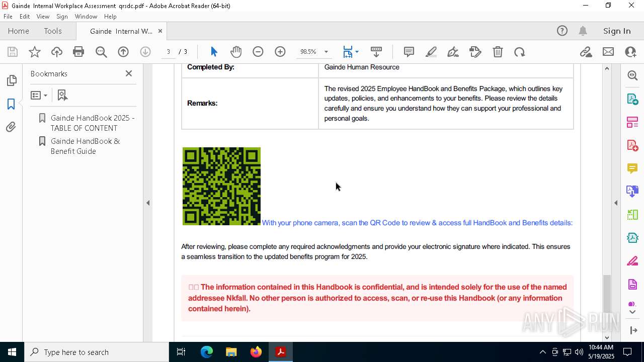The image size is (644, 362).
Task: Open Help question mark icon
Action: (x=562, y=31)
